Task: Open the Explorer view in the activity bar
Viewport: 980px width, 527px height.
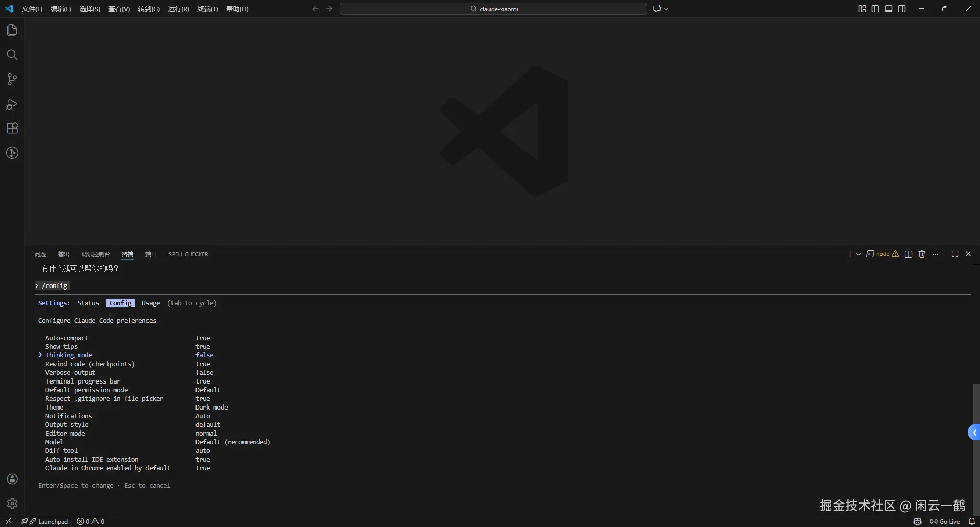Action: click(x=12, y=30)
